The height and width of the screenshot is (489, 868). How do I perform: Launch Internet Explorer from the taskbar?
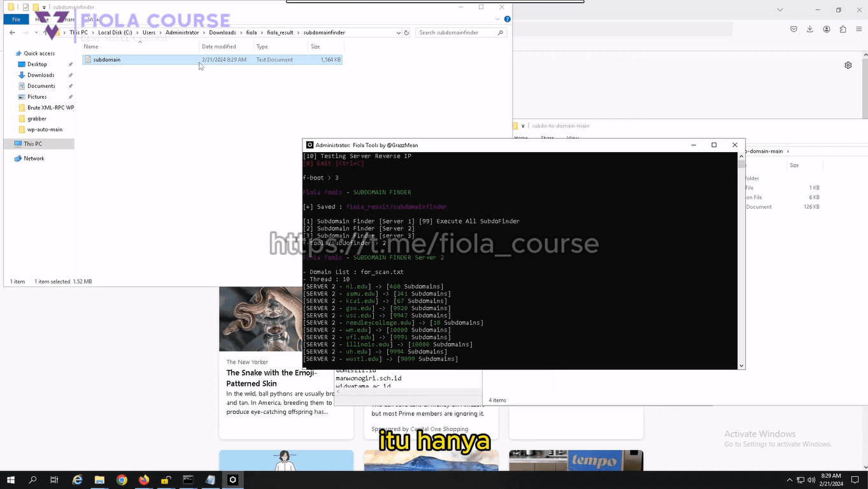coord(78,480)
